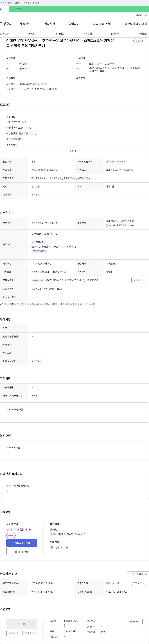Open 지도 보기 for 안양고용센터
This screenshot has height=644, width=149.
pos(138,583)
